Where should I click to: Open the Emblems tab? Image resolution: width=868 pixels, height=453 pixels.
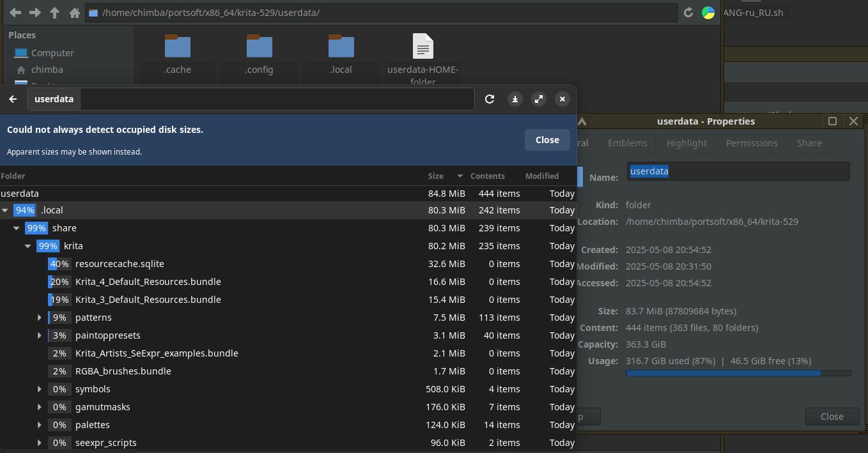pyautogui.click(x=627, y=143)
